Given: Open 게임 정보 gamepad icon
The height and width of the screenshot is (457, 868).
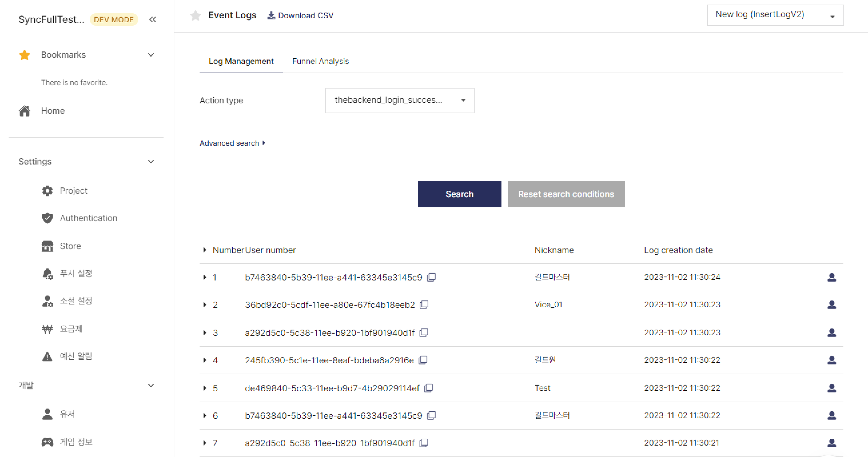Looking at the screenshot, I should click(x=47, y=442).
